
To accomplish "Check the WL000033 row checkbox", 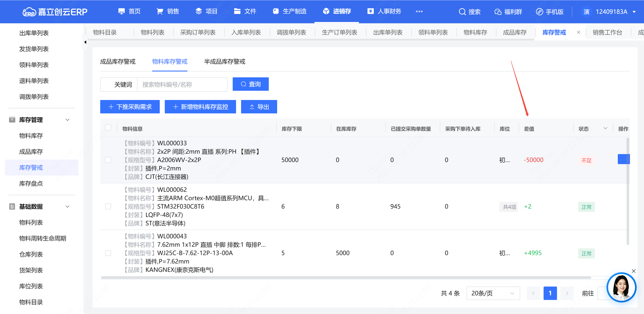I will (x=108, y=160).
